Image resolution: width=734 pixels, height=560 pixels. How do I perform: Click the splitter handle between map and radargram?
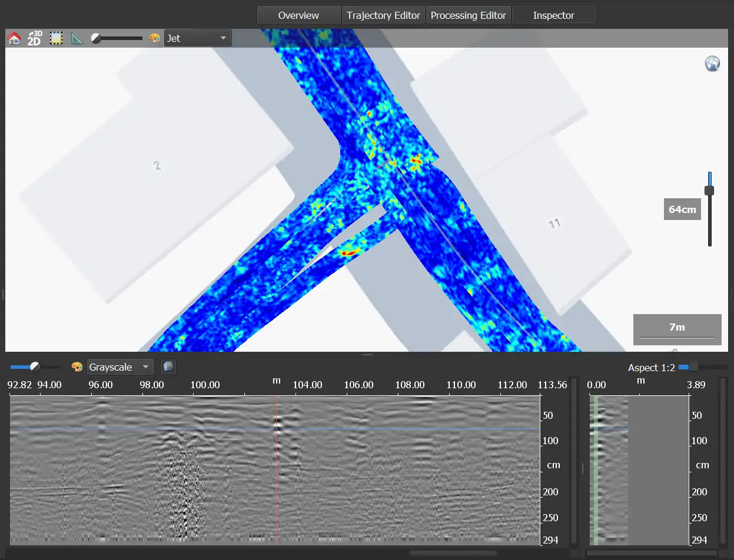pyautogui.click(x=367, y=355)
